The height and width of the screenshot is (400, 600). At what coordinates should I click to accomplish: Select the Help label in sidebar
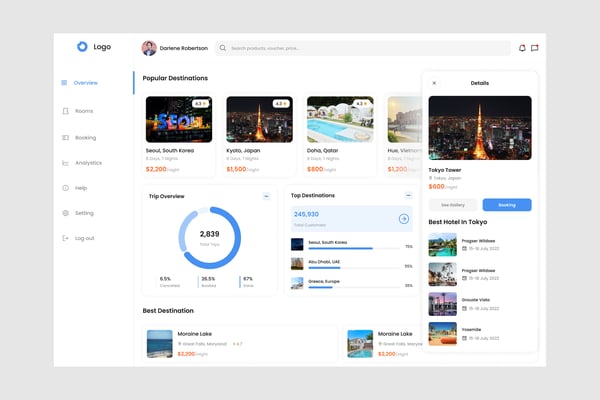(x=81, y=188)
